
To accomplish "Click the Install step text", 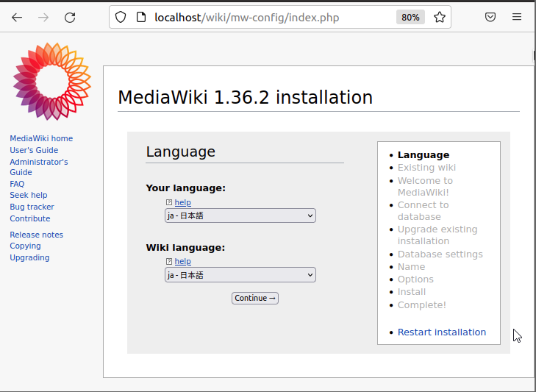I will tap(412, 292).
